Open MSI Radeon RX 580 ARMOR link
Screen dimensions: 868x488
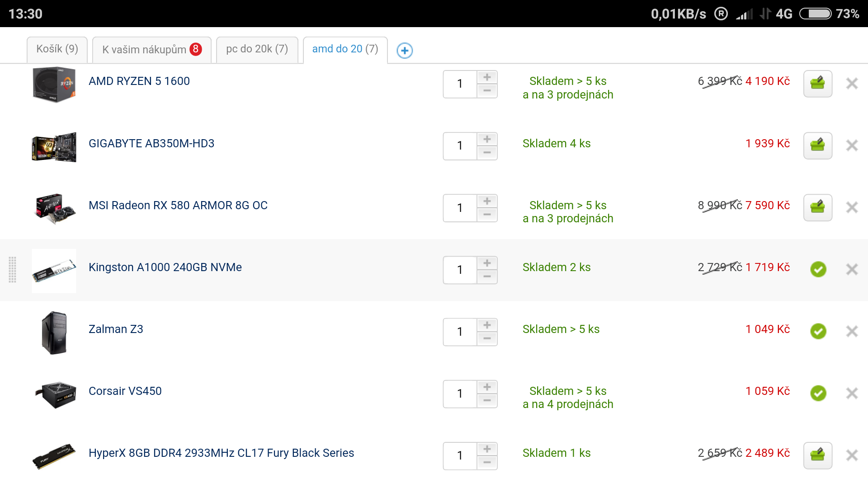pyautogui.click(x=178, y=206)
